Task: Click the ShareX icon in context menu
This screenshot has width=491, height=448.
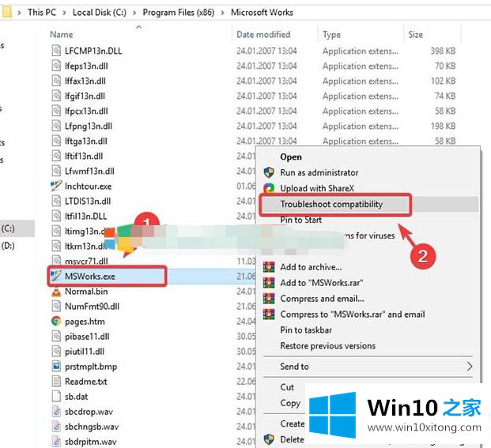Action: [269, 188]
